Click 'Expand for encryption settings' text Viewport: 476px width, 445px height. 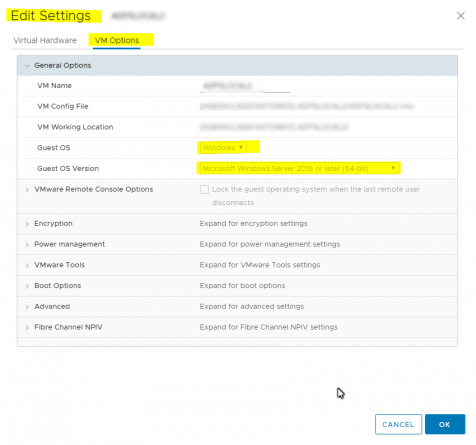point(253,223)
